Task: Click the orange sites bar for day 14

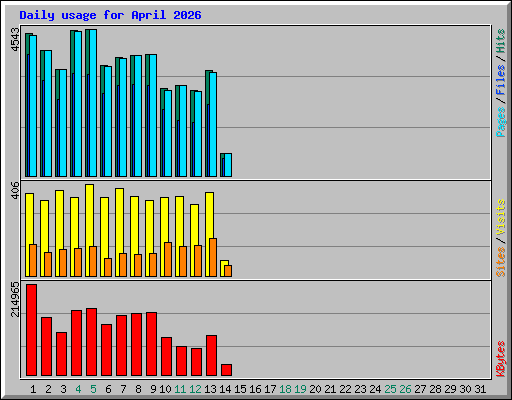Action: (x=228, y=271)
